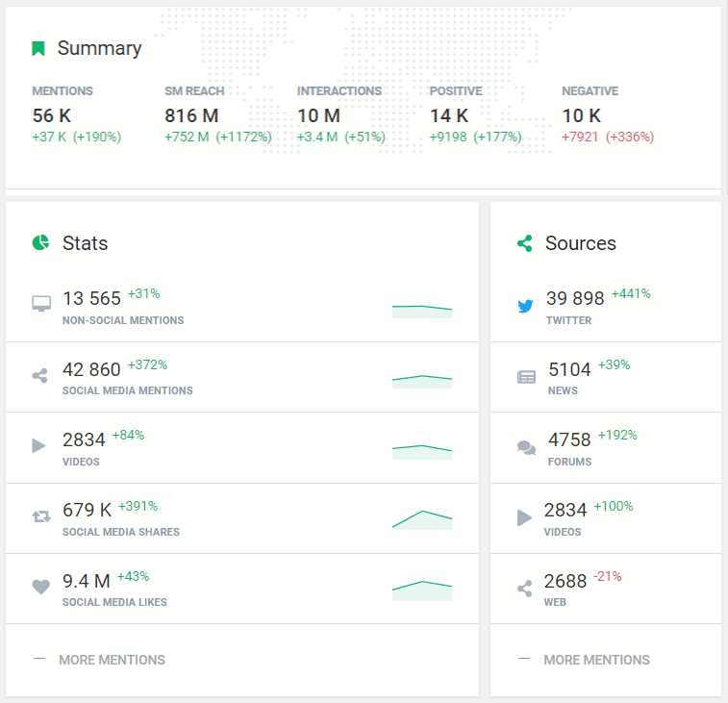Click the Twitter bird icon
Viewport: 728px width, 703px height.
(526, 306)
